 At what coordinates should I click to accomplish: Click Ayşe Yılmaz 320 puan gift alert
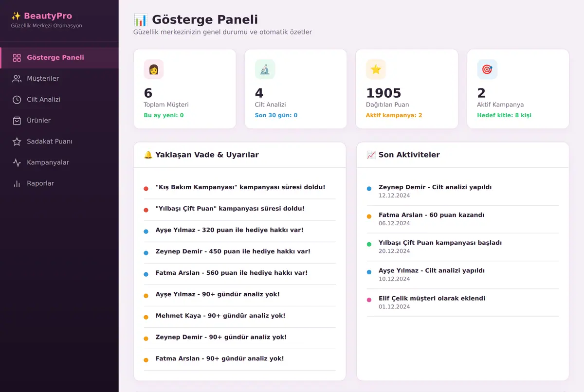[x=240, y=231]
